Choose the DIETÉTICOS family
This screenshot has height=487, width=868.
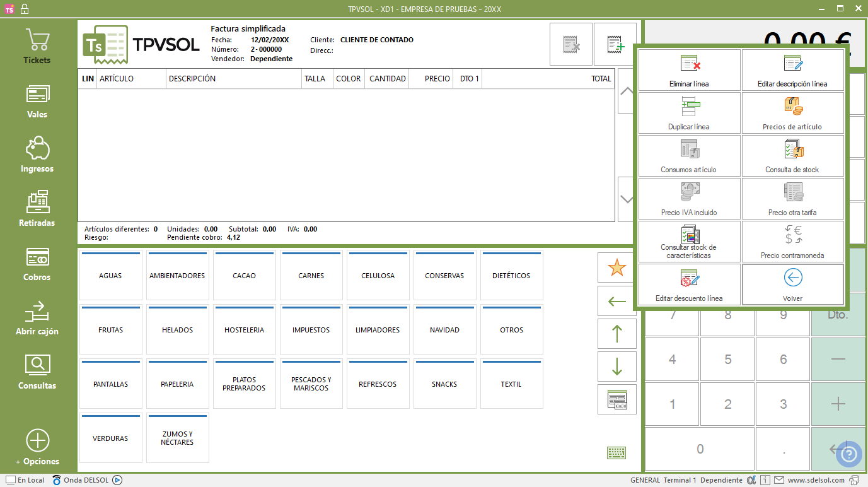pyautogui.click(x=511, y=276)
